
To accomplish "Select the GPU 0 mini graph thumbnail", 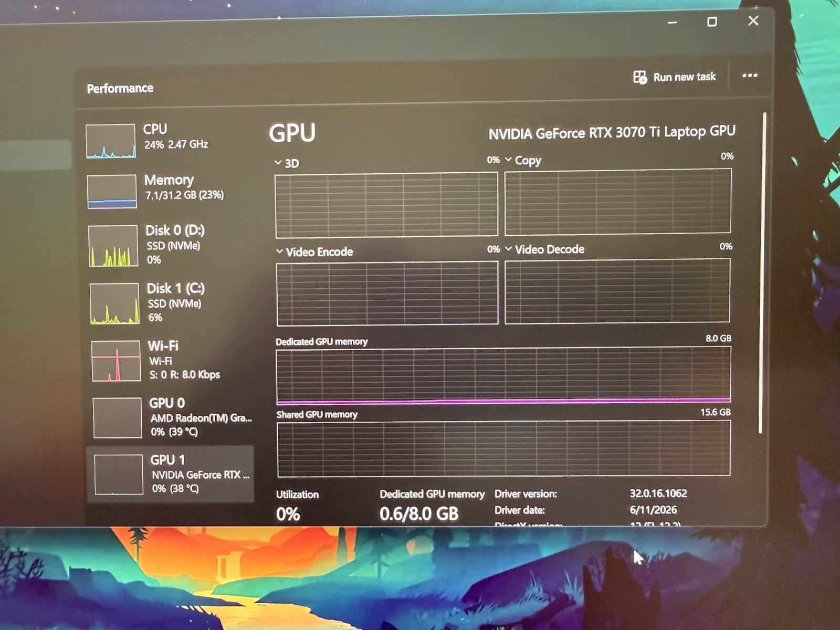I will tap(118, 417).
